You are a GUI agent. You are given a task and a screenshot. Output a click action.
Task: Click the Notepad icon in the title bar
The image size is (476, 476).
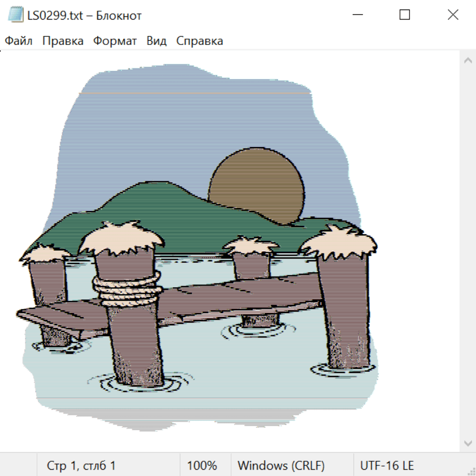pos(16,15)
